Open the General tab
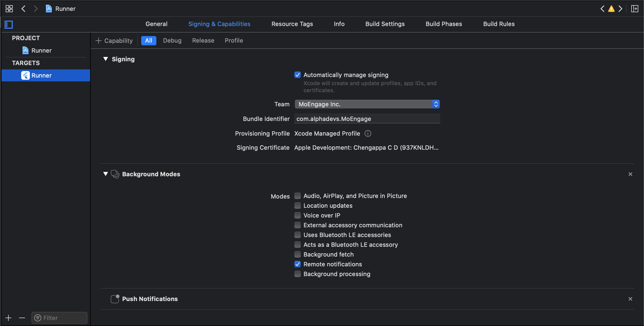 point(156,24)
